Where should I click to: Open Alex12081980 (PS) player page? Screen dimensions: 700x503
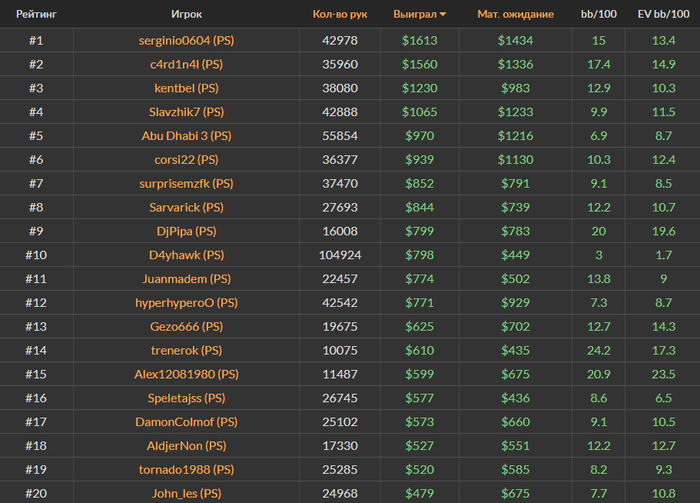[x=187, y=374]
